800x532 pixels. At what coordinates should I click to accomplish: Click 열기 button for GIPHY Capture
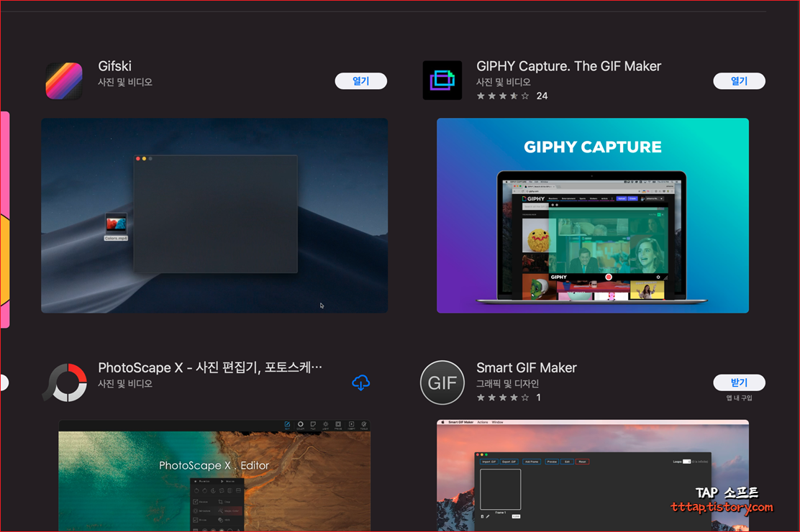739,81
